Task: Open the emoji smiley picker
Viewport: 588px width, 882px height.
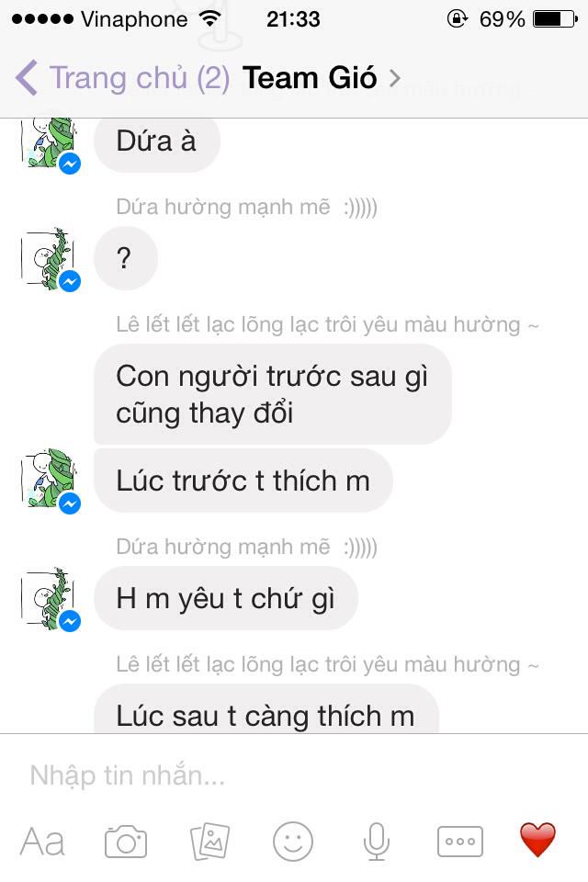Action: (x=292, y=842)
